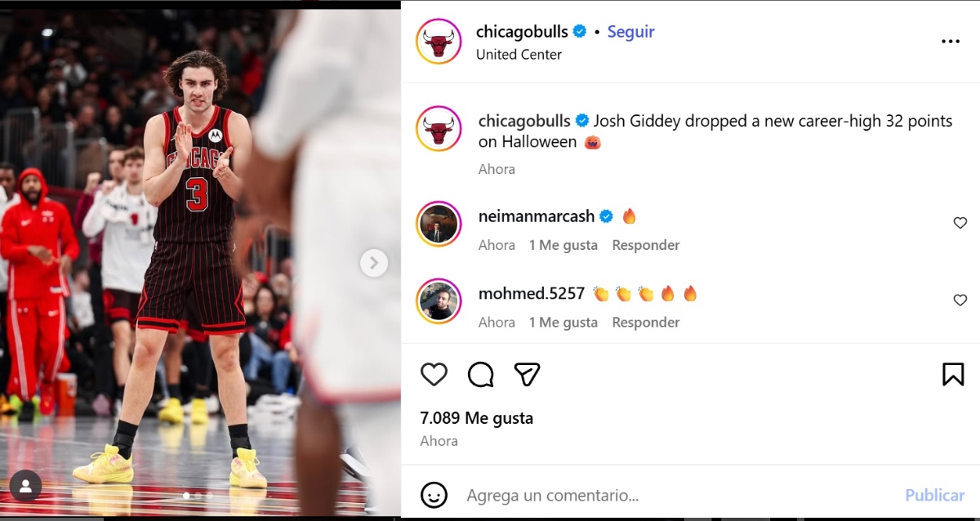
Task: Open neimanmarcash's profile avatar
Action: tap(439, 223)
